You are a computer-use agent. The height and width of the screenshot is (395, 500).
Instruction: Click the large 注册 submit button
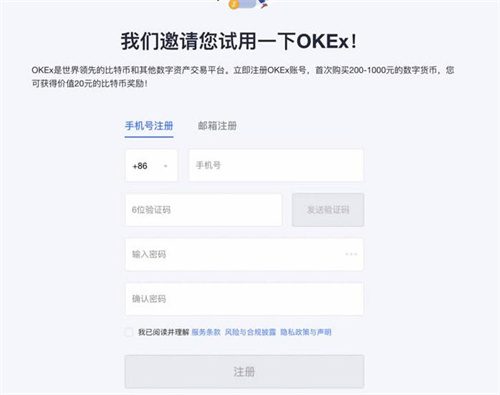(x=244, y=372)
